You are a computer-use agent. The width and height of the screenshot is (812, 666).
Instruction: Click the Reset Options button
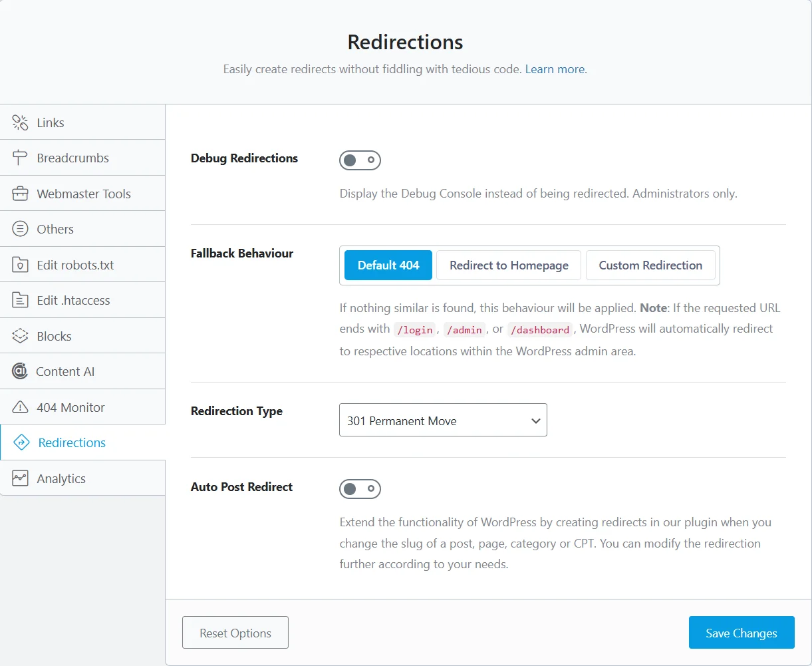pos(235,633)
